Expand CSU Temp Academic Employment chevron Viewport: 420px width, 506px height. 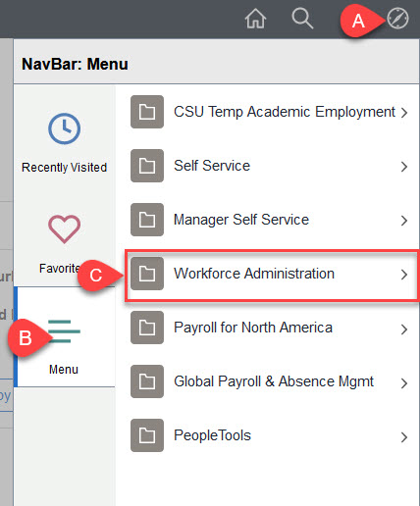[404, 113]
